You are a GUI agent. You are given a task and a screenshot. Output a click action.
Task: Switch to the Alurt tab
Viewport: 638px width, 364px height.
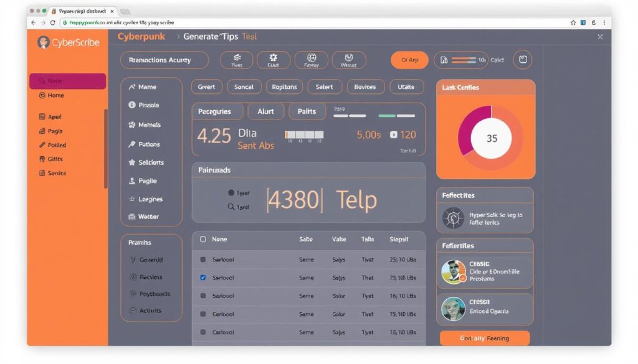265,111
